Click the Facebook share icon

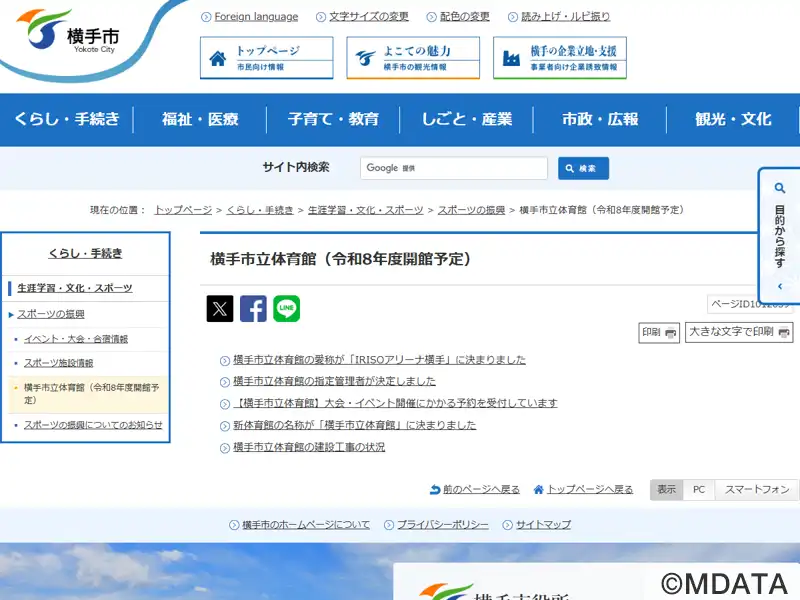click(x=253, y=308)
